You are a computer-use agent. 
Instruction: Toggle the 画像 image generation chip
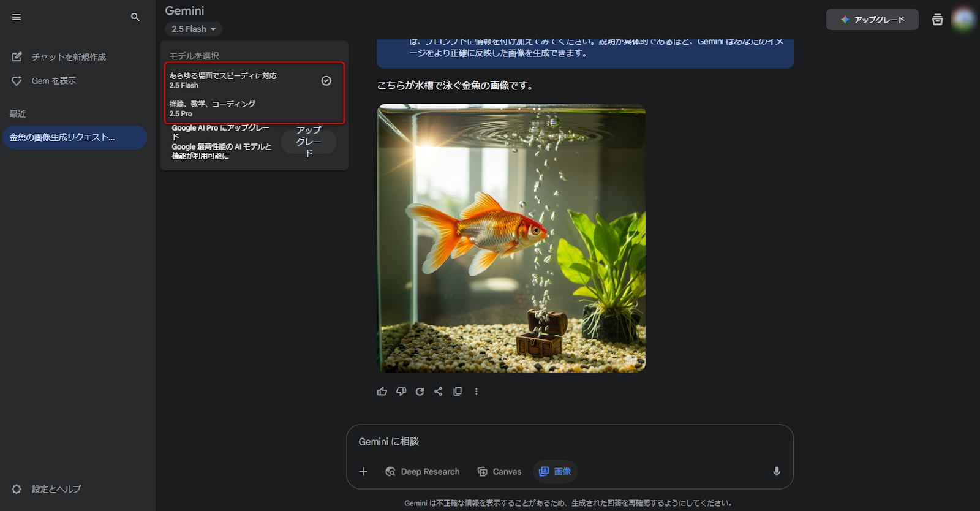pos(556,471)
